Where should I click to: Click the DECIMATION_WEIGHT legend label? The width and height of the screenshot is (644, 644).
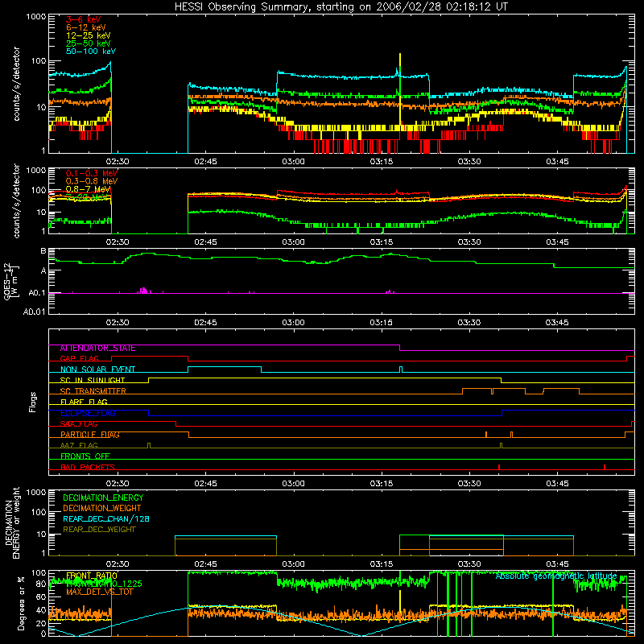pos(102,509)
